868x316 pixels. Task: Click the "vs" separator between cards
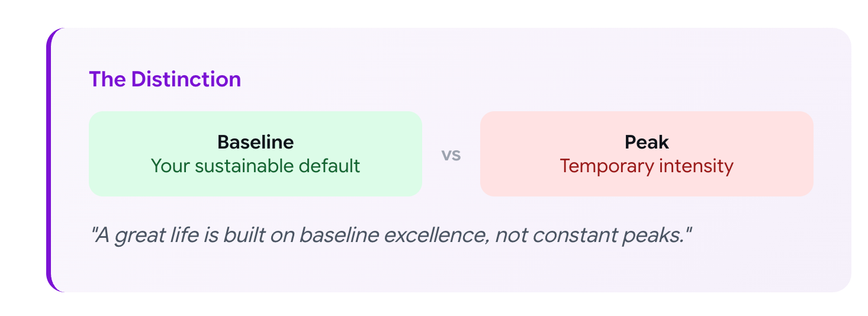(451, 155)
